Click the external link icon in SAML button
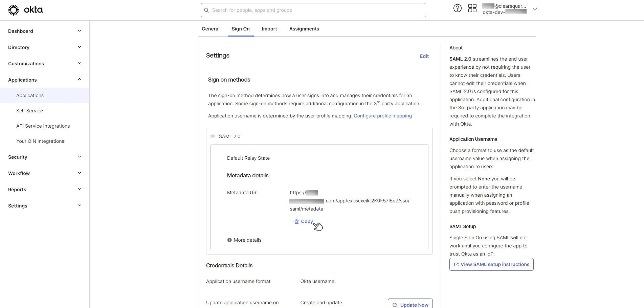 pyautogui.click(x=456, y=264)
